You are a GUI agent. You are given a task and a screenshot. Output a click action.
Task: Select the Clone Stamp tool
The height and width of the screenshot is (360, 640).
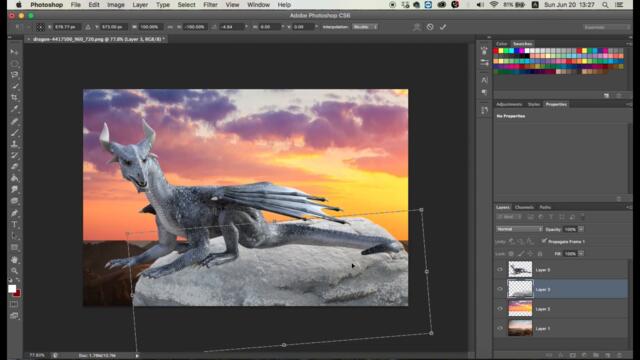click(14, 144)
